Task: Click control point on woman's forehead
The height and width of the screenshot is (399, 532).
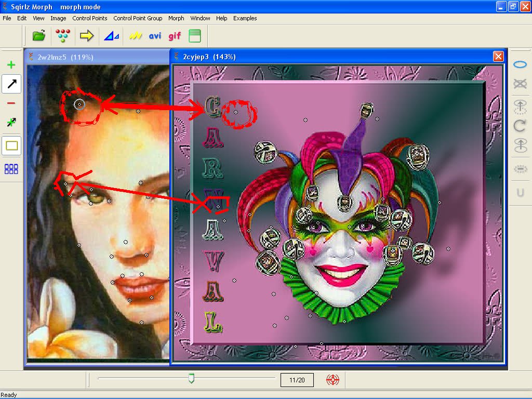Action: tap(79, 104)
